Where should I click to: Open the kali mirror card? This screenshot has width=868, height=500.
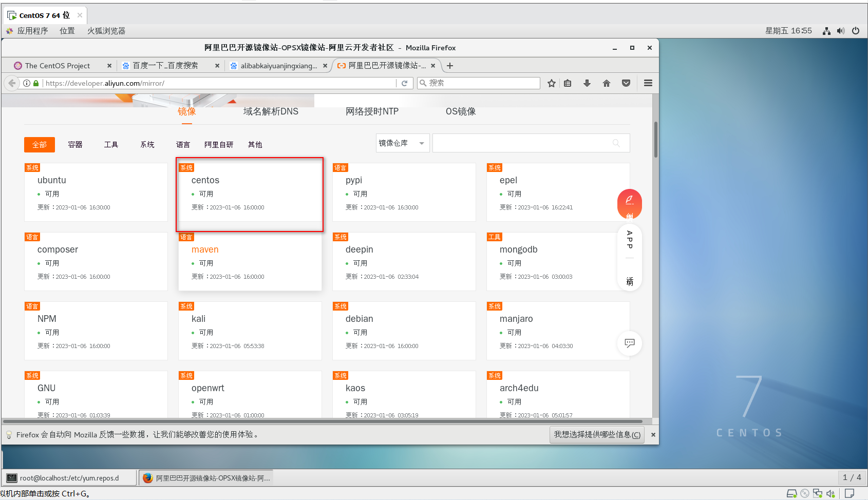[x=250, y=331]
